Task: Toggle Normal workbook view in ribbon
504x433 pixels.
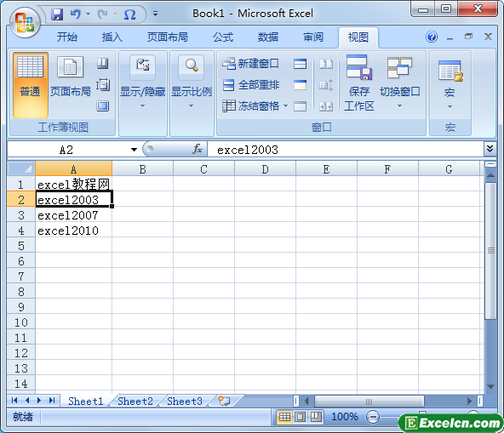Action: pos(30,85)
